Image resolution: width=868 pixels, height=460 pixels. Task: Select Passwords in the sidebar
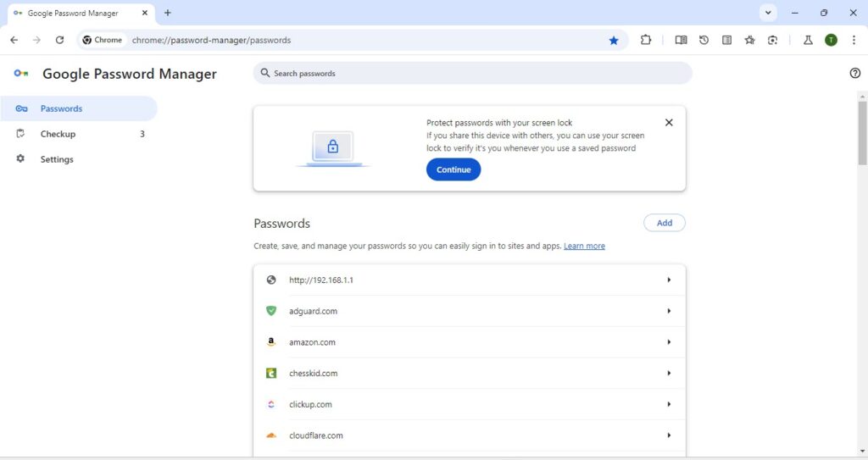[79, 108]
